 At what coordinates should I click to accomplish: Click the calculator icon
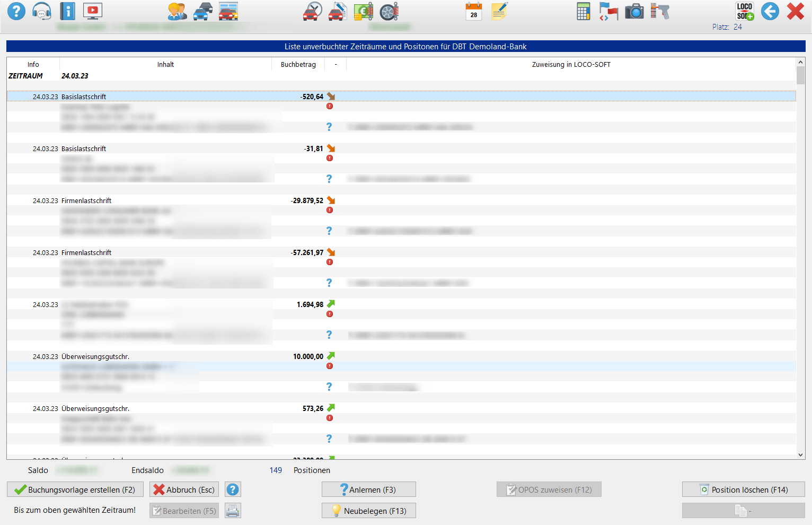click(x=583, y=11)
